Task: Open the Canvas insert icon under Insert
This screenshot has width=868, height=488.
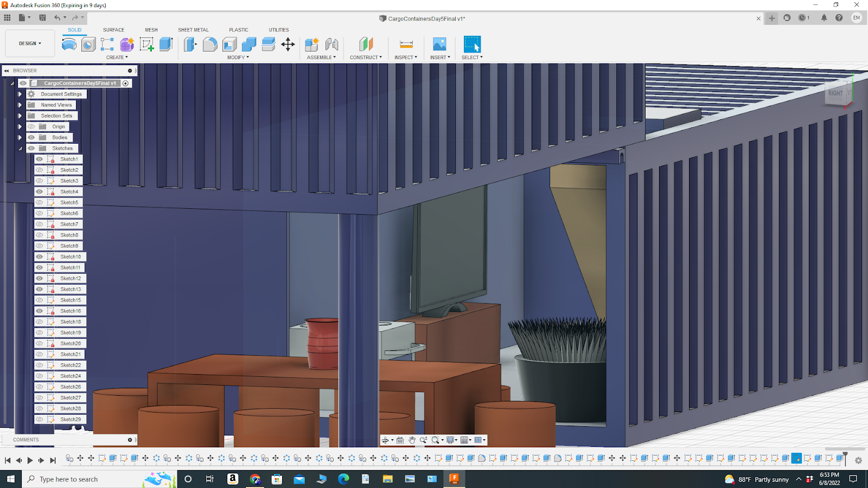Action: pyautogui.click(x=439, y=44)
